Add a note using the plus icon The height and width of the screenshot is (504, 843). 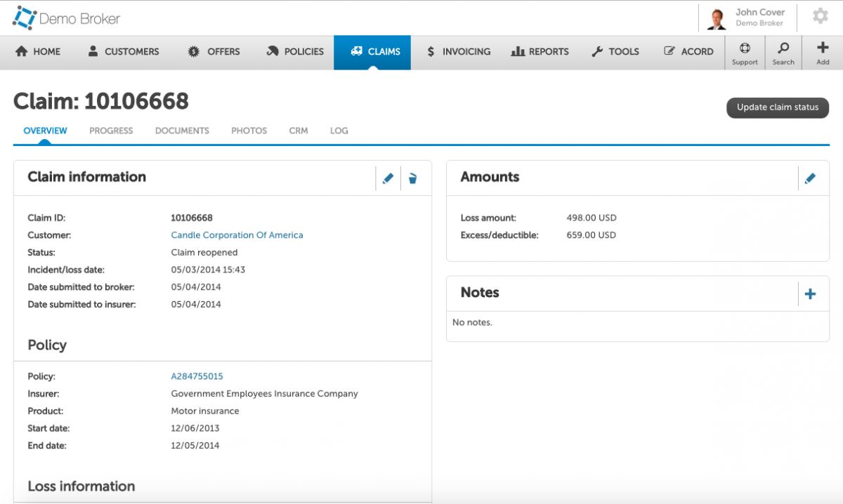811,293
